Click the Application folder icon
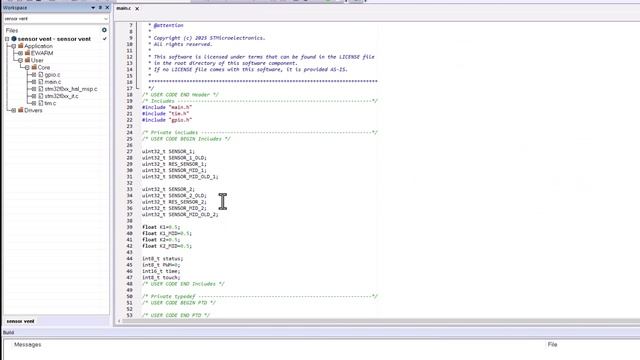The image size is (640, 360). [x=20, y=46]
